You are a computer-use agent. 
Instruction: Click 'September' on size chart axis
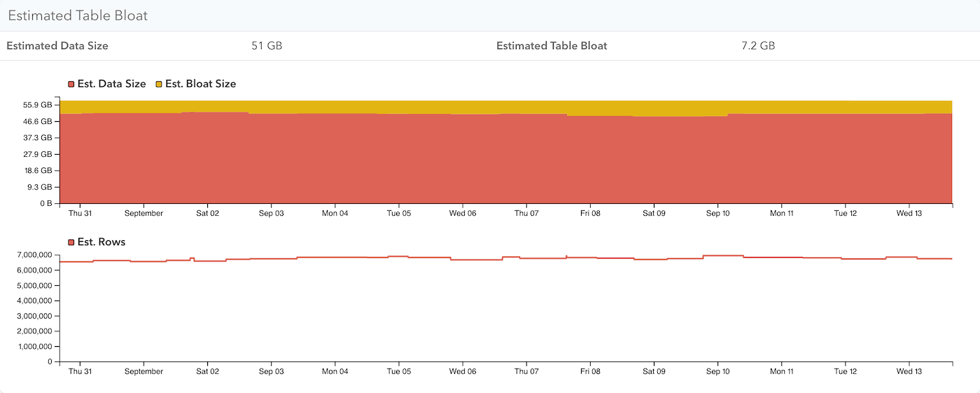[143, 214]
